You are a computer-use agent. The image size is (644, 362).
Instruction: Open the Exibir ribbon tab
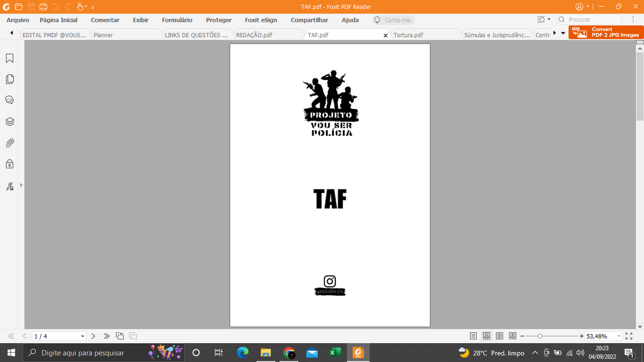click(140, 19)
